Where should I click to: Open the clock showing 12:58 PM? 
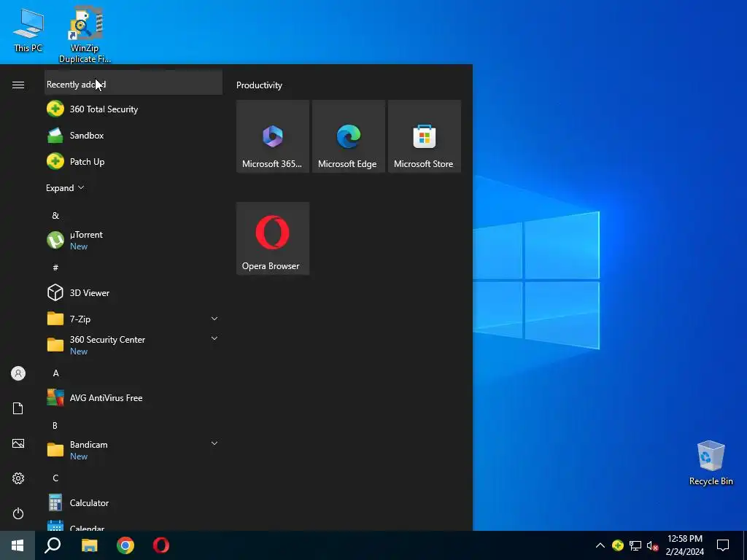tap(684, 545)
